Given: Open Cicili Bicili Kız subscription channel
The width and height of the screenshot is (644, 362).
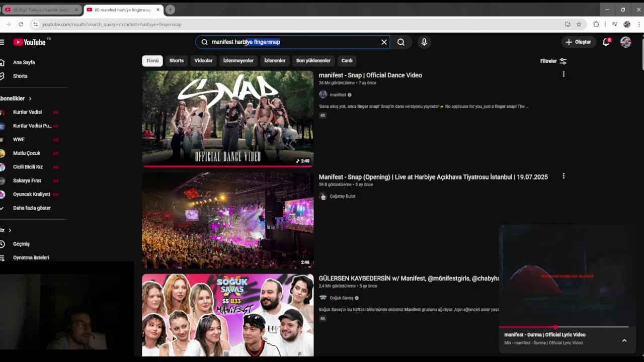Looking at the screenshot, I should 28,167.
